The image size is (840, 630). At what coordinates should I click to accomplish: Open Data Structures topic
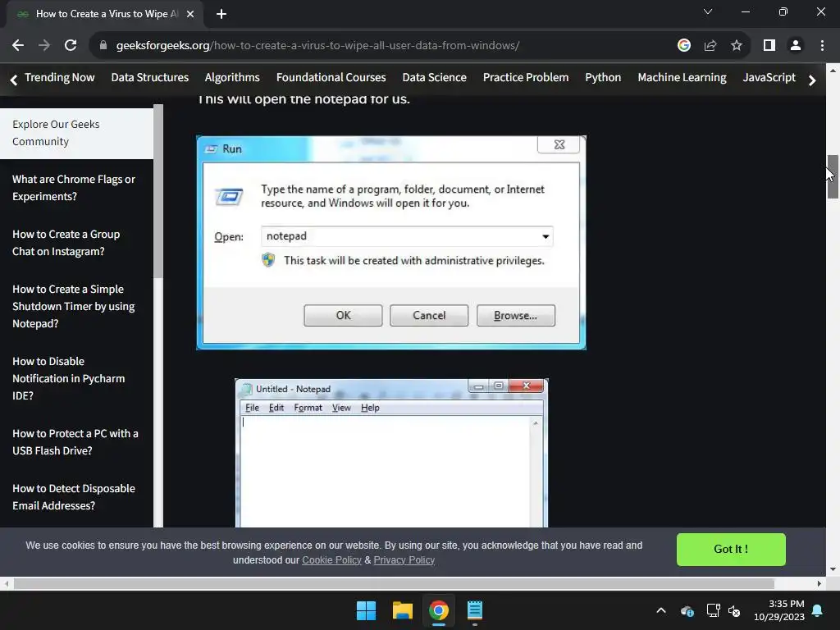tap(150, 78)
